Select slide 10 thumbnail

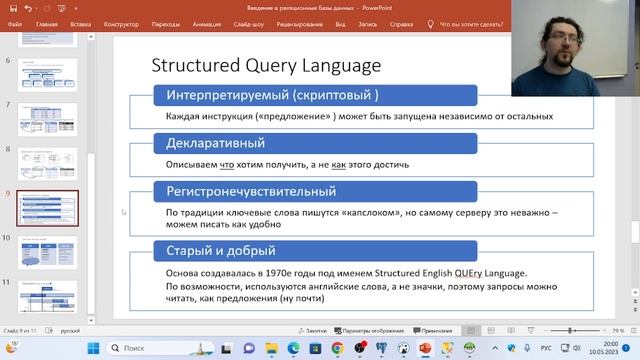[47, 253]
